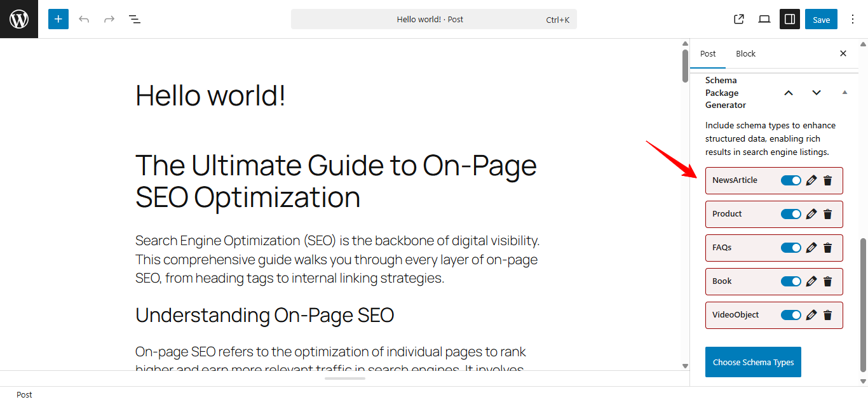The image size is (868, 402).
Task: Click the sidebar scrollbar thumb
Action: click(863, 305)
